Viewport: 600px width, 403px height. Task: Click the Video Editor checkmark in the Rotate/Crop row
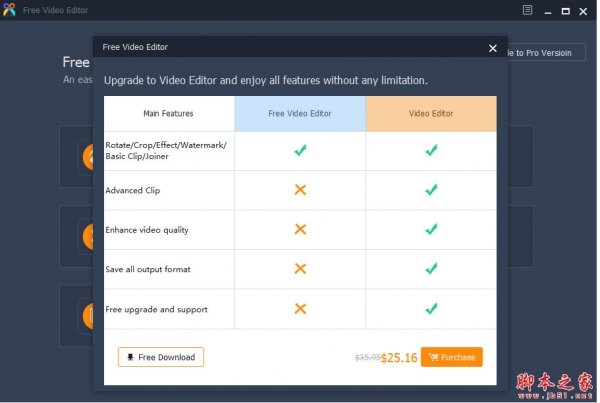point(433,151)
